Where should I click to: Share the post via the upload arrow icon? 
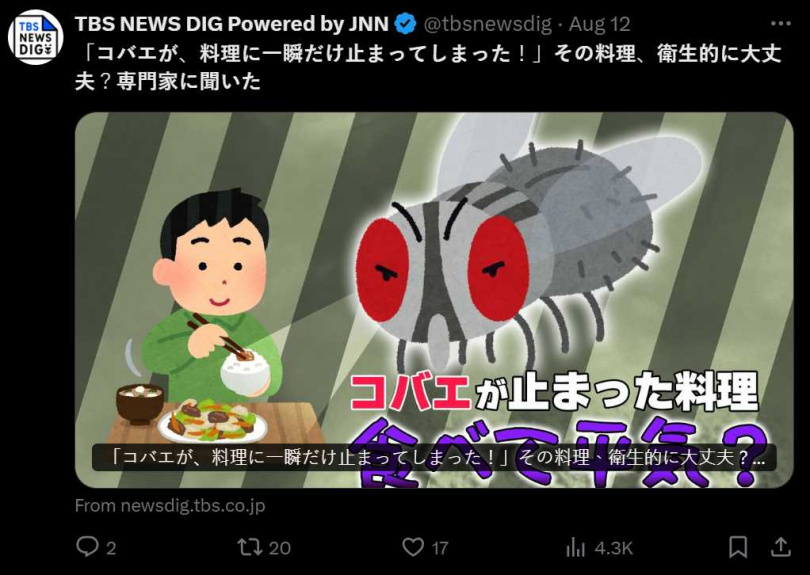(781, 547)
